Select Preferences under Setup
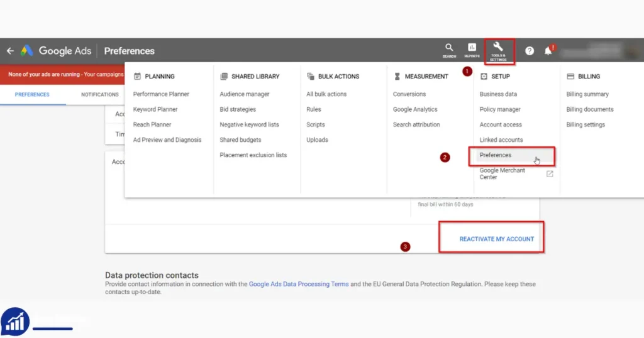The width and height of the screenshot is (644, 338). (496, 155)
